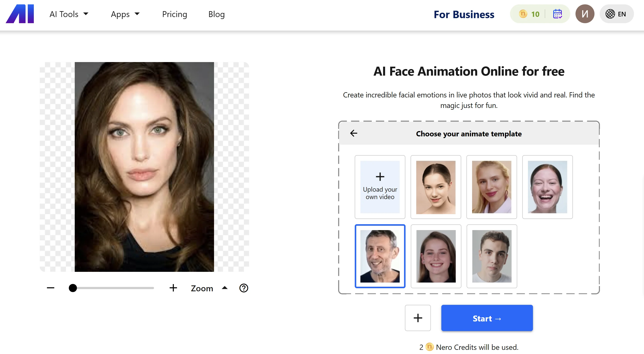644x354 pixels.
Task: Go to the Blog page
Action: point(216,14)
